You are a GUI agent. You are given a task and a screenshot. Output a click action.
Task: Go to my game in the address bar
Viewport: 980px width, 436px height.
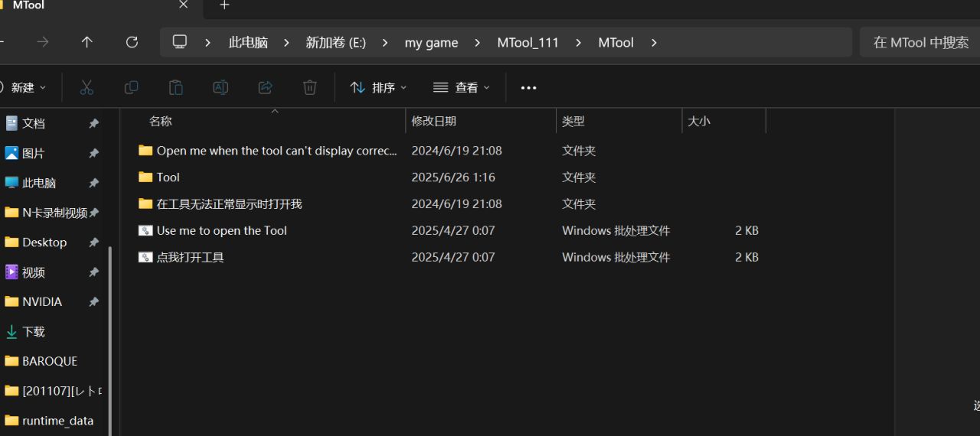click(x=431, y=43)
